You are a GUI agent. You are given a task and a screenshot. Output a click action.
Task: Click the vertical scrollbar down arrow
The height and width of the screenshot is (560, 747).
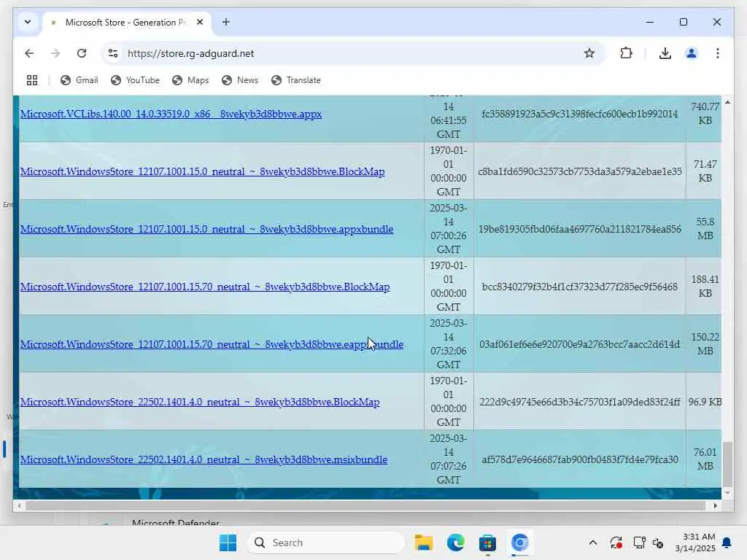pos(727,494)
